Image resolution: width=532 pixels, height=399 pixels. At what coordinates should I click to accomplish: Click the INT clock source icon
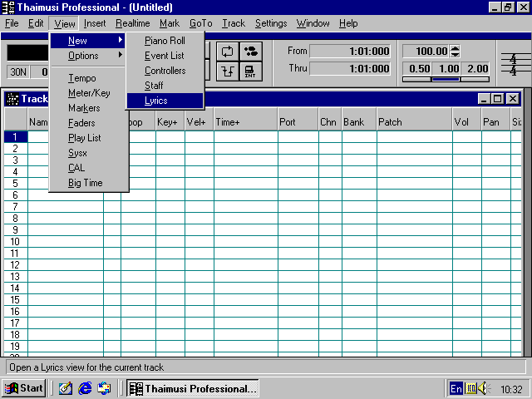251,71
